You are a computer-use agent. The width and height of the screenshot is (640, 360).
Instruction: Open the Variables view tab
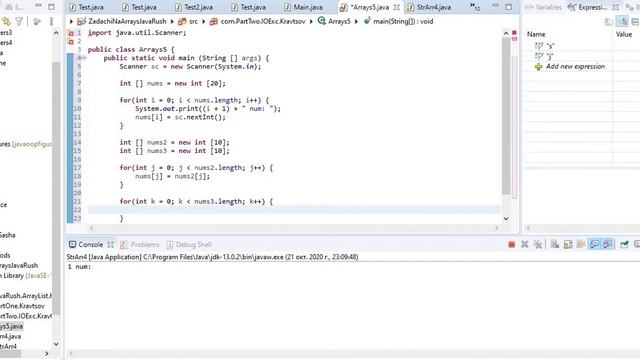click(x=544, y=7)
